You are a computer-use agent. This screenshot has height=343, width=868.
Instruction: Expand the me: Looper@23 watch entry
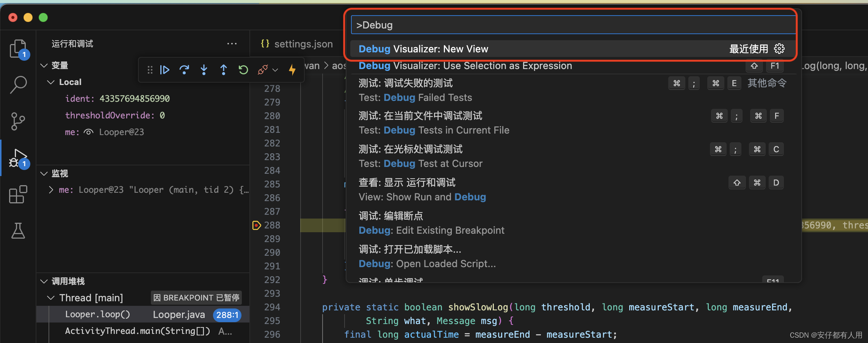51,190
